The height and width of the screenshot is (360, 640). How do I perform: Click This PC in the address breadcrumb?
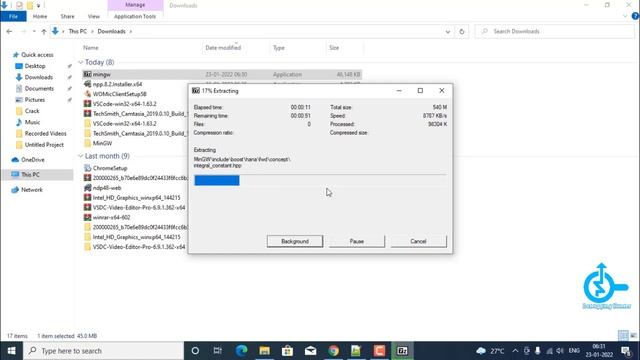tap(78, 31)
